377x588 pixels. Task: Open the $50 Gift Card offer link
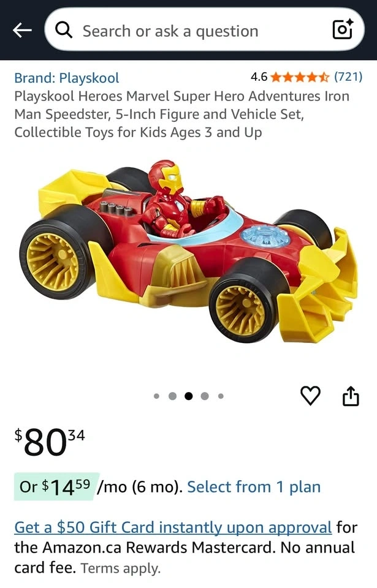pos(173,527)
